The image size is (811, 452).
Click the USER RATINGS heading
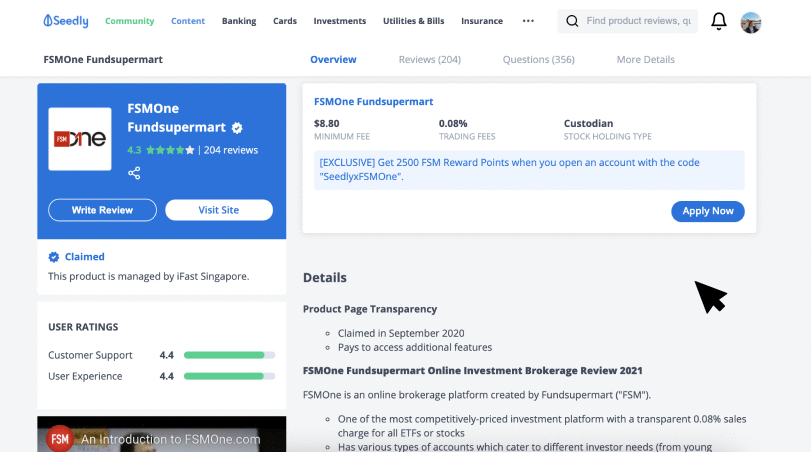click(83, 327)
